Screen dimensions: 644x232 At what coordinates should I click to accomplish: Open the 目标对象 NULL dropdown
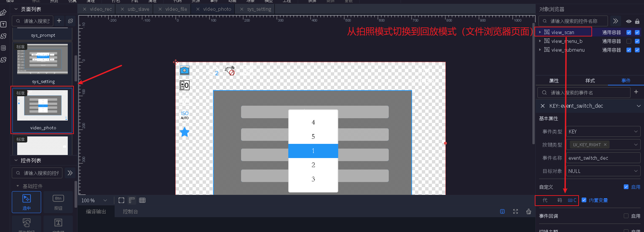click(x=603, y=171)
